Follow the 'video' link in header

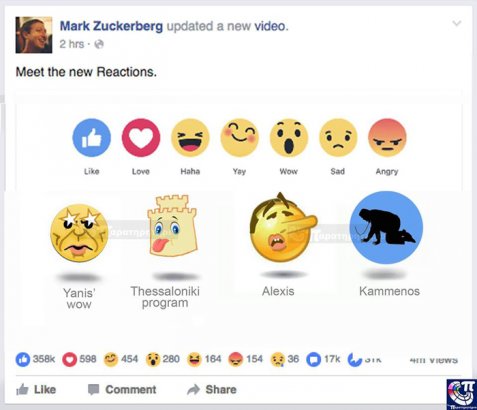tap(270, 26)
